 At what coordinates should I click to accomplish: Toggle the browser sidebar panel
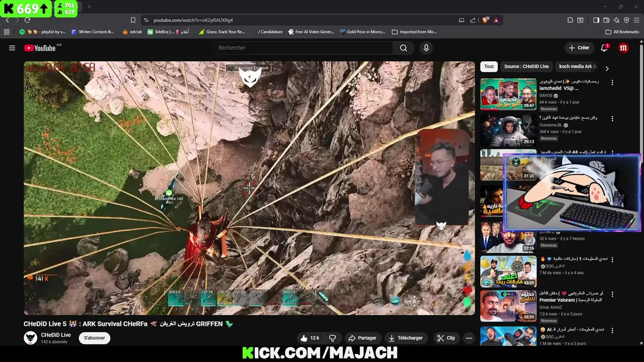click(x=596, y=20)
